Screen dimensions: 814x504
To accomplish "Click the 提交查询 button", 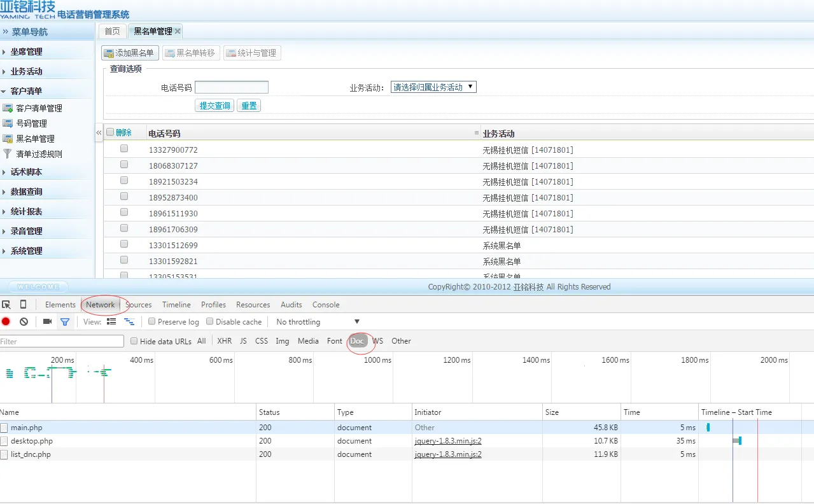I will point(214,106).
